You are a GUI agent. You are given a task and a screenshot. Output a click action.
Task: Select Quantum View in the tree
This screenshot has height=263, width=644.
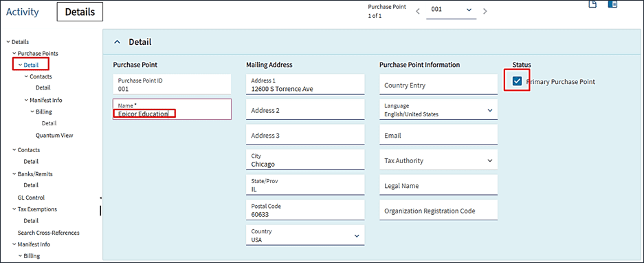[54, 135]
